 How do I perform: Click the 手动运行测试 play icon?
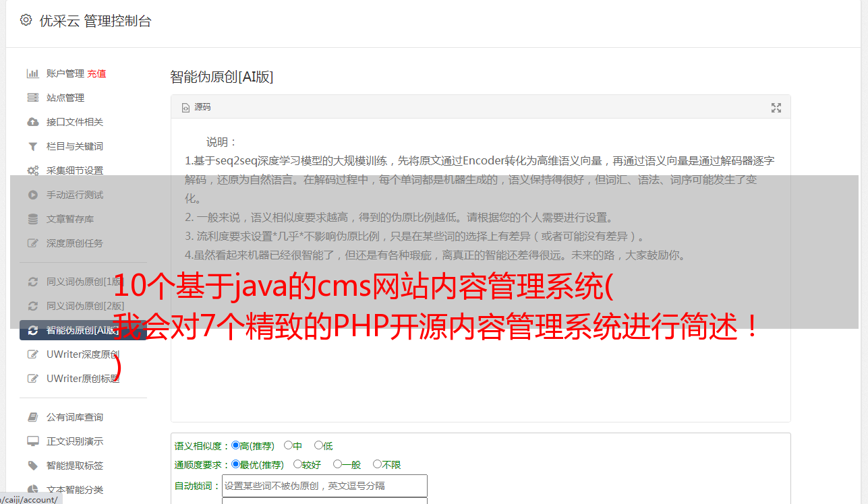32,195
